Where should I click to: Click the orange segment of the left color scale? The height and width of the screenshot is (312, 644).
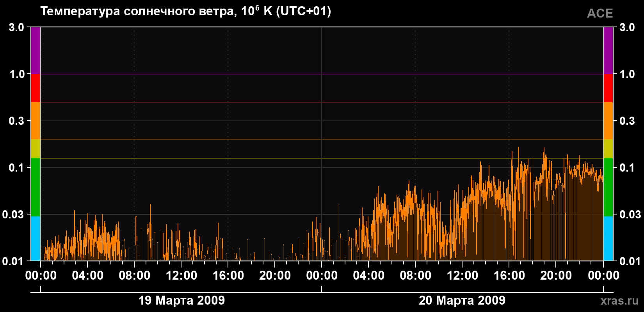pos(36,121)
